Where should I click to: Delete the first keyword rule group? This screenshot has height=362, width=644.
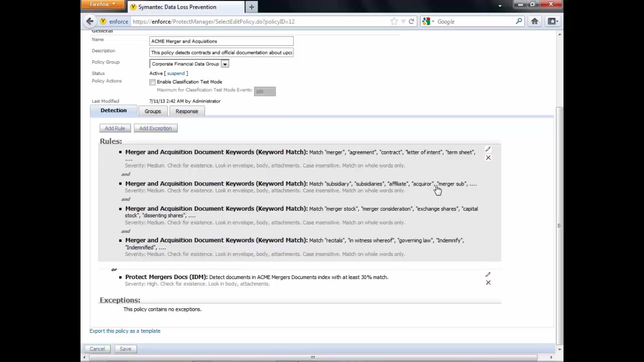point(488,158)
